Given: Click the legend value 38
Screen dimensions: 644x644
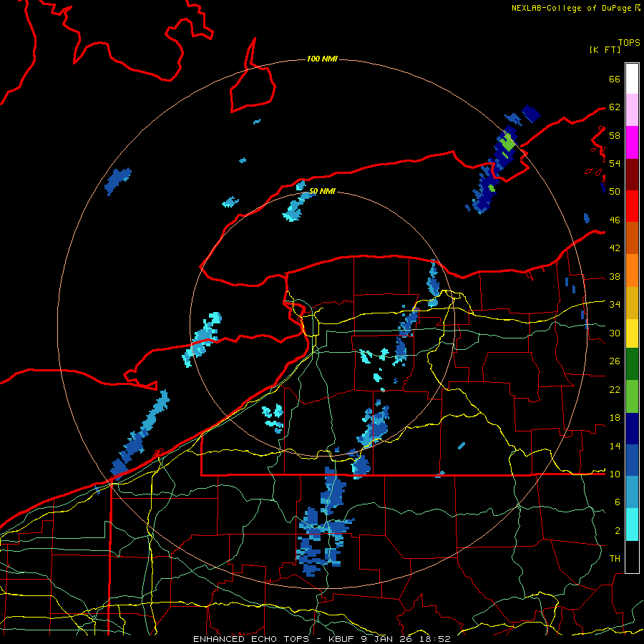Looking at the screenshot, I should coord(615,276).
